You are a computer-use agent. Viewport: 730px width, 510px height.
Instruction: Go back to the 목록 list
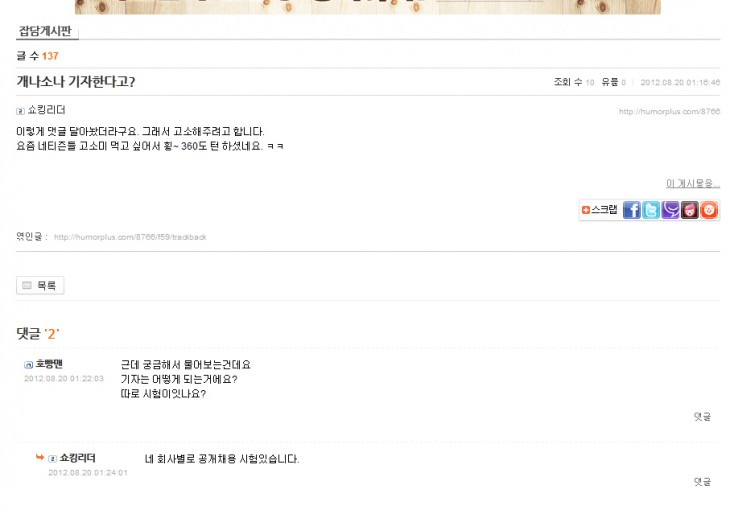[x=40, y=285]
